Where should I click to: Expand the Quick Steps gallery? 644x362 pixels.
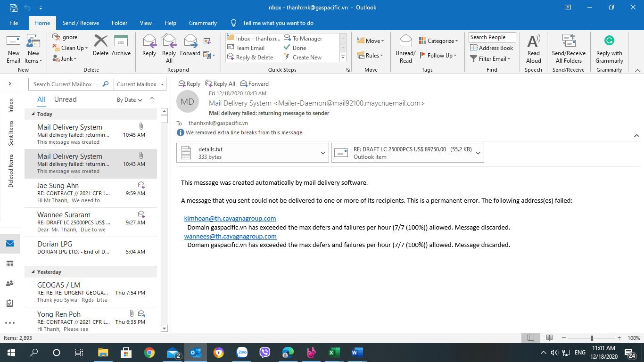click(x=343, y=58)
